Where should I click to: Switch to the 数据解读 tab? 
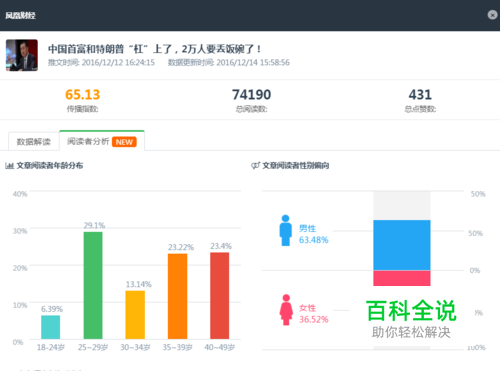pos(34,142)
